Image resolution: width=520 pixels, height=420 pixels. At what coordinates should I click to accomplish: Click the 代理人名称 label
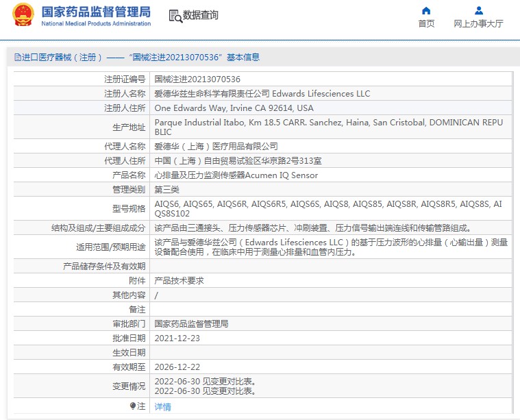(x=125, y=147)
